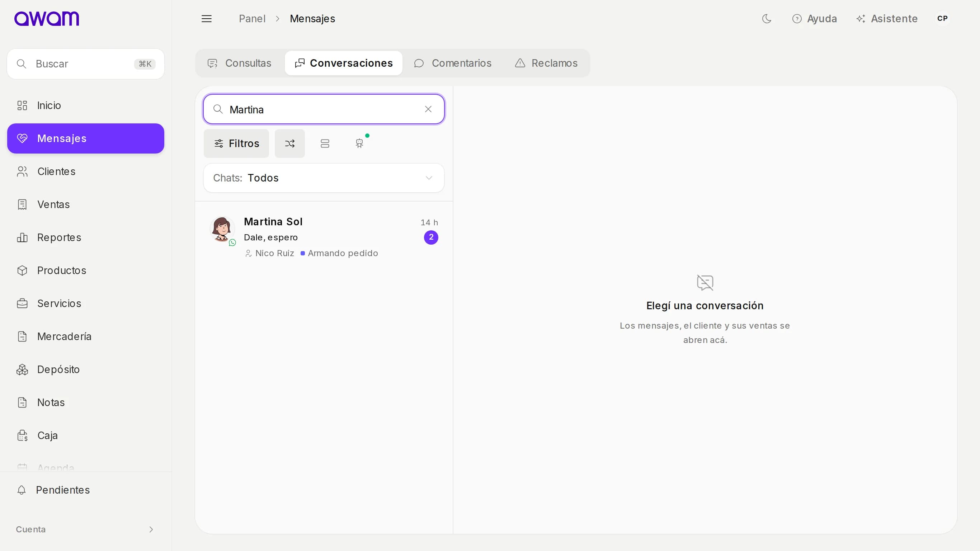The width and height of the screenshot is (980, 551).
Task: Click the Mensajes breadcrumb text
Action: pyautogui.click(x=312, y=19)
